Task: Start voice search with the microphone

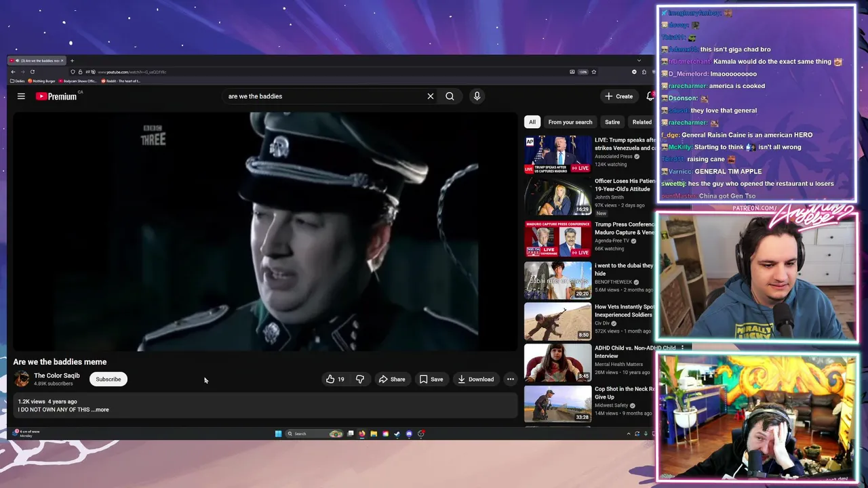Action: (477, 96)
